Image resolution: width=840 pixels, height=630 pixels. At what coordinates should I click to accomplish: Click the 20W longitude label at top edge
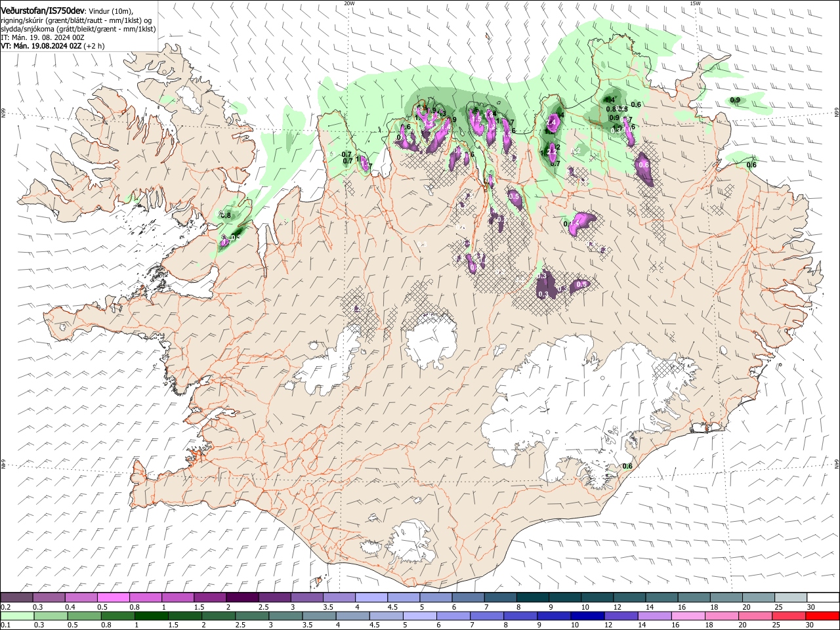[x=349, y=3]
